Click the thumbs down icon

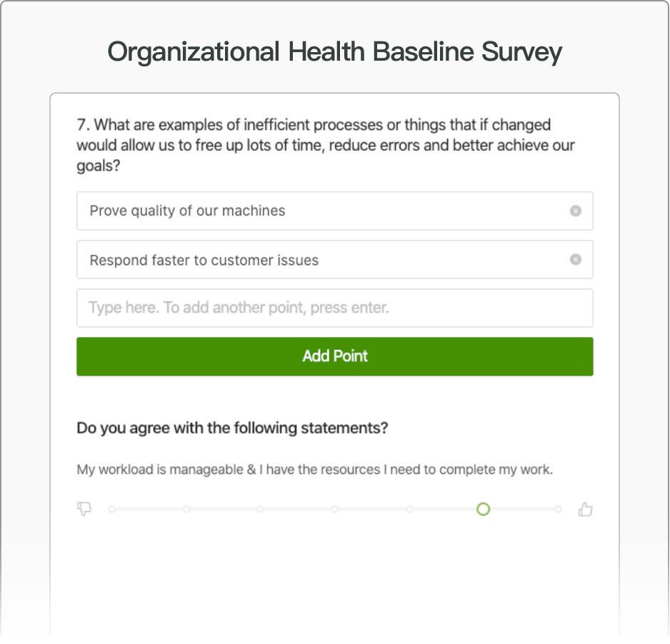[x=84, y=509]
